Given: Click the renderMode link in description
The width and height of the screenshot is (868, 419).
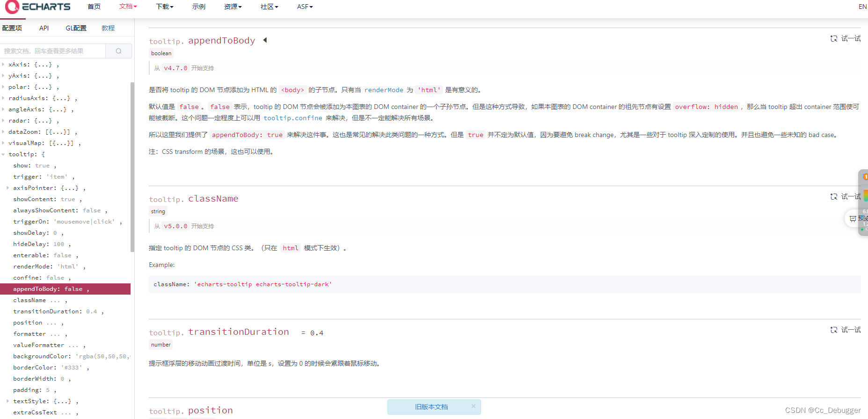Looking at the screenshot, I should tap(384, 90).
